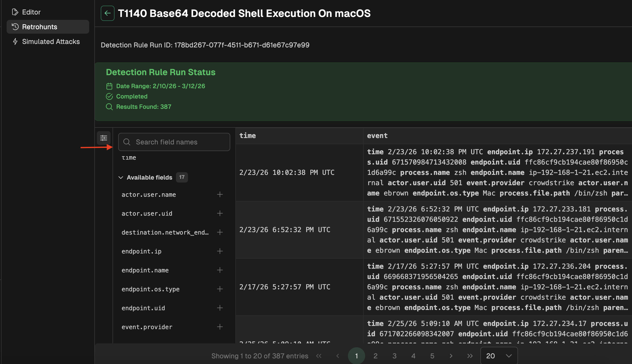632x364 pixels.
Task: Add endpoint.uid field with plus icon
Action: 220,308
